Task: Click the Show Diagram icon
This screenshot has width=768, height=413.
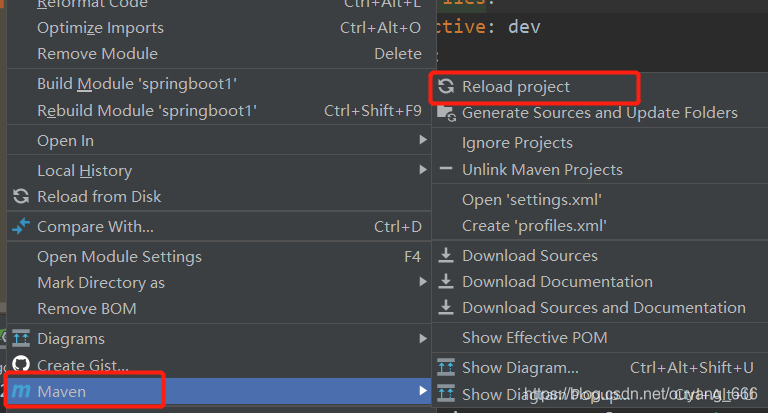Action: [x=446, y=367]
